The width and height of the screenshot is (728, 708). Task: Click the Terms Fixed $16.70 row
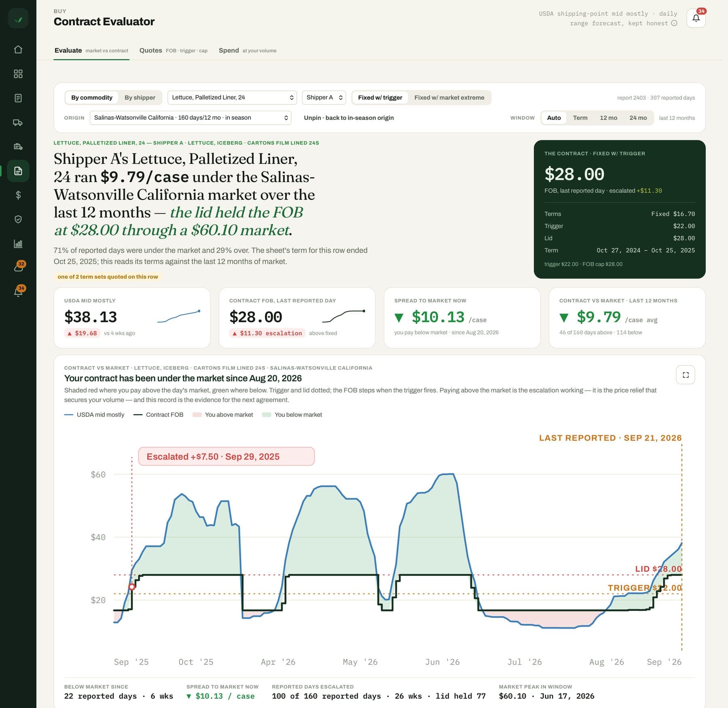click(620, 214)
